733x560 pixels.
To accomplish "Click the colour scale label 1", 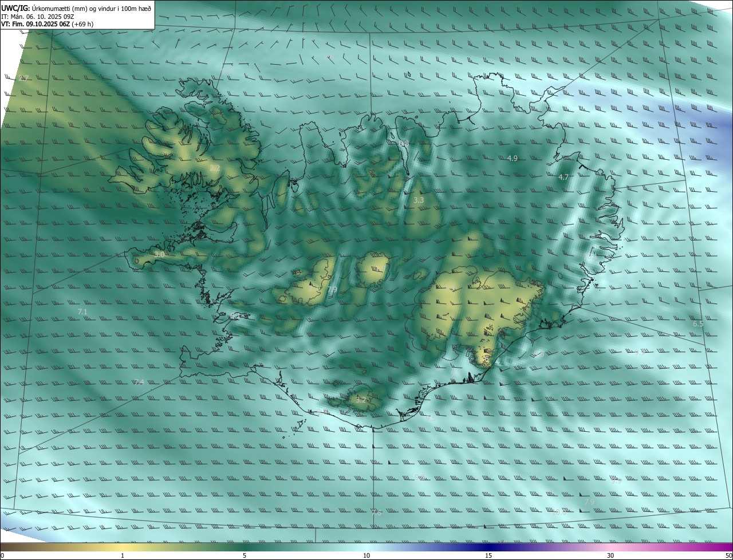I will (123, 556).
